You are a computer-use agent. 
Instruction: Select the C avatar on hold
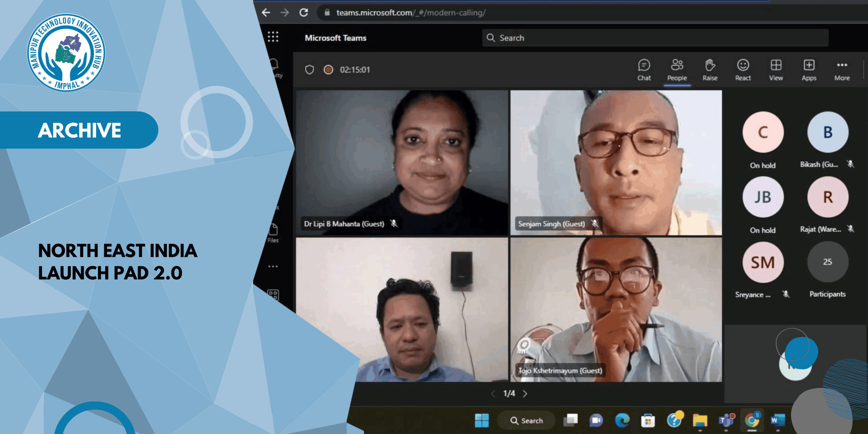[763, 132]
